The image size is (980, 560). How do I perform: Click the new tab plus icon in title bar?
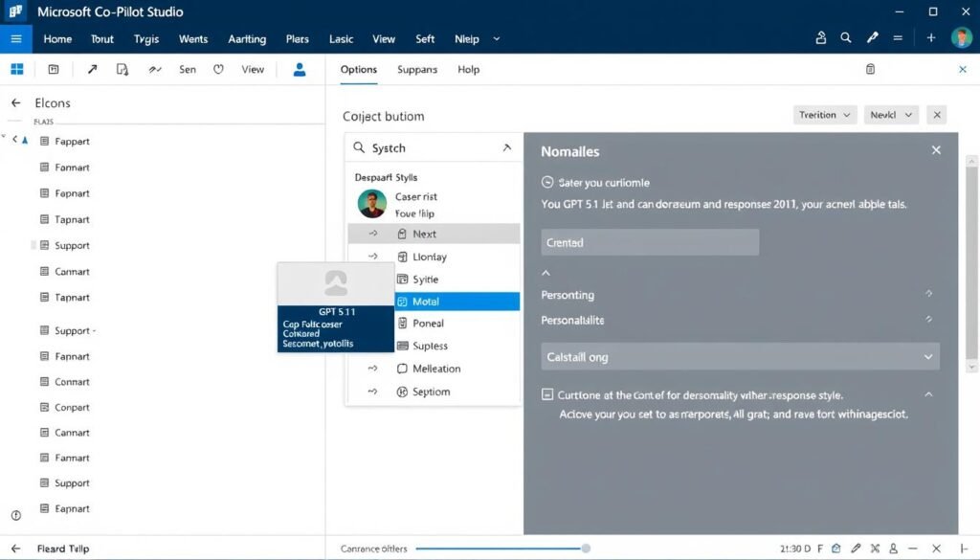929,37
